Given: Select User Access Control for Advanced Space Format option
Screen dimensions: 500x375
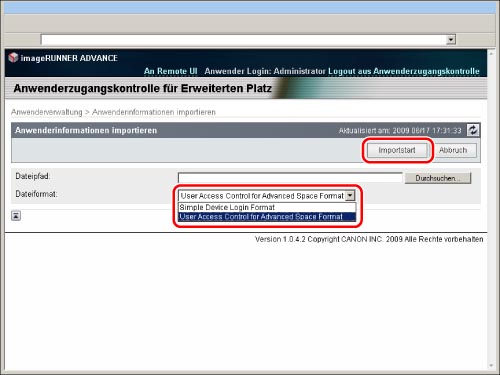Looking at the screenshot, I should click(267, 217).
